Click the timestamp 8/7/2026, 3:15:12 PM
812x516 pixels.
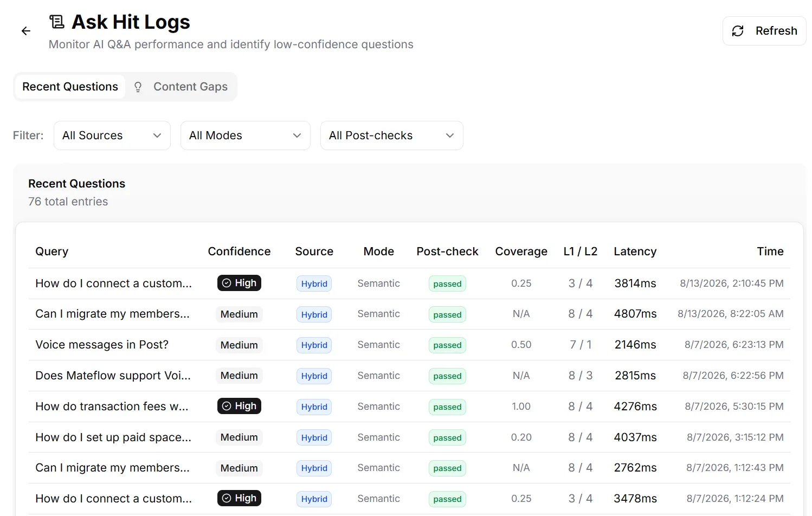click(x=735, y=437)
